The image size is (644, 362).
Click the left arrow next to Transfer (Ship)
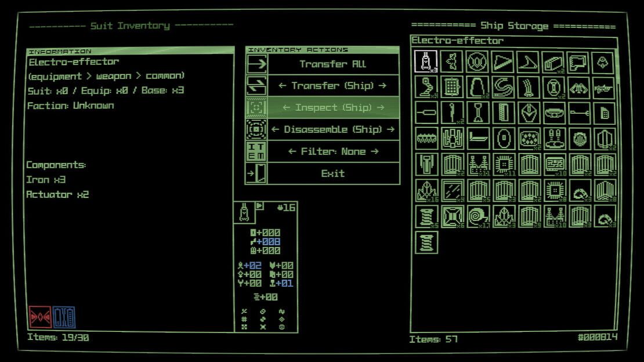point(282,85)
